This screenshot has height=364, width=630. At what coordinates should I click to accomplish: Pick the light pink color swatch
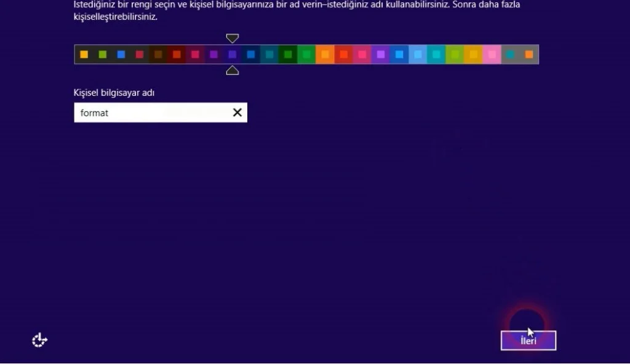pyautogui.click(x=492, y=55)
